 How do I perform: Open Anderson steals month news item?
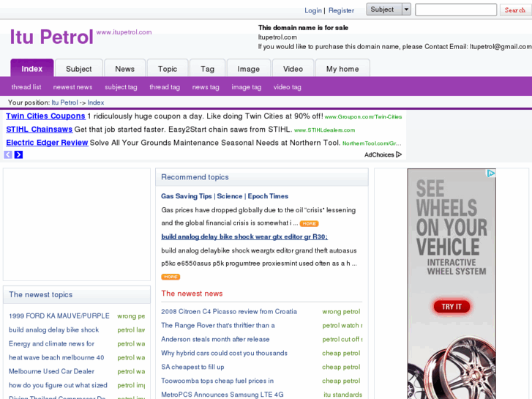pyautogui.click(x=215, y=340)
